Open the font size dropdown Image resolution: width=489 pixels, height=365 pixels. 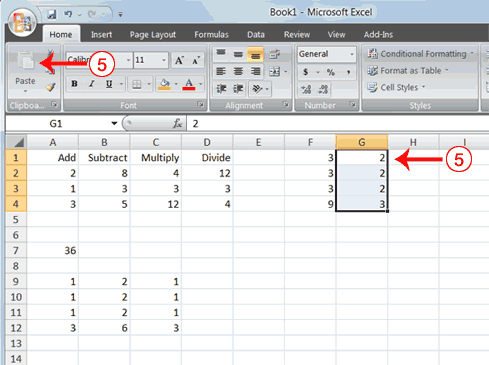click(164, 60)
